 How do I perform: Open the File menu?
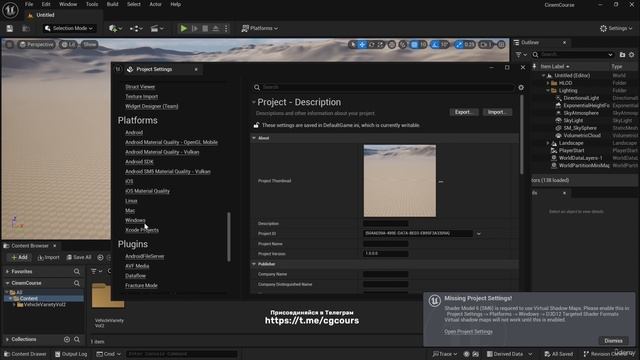(x=29, y=4)
